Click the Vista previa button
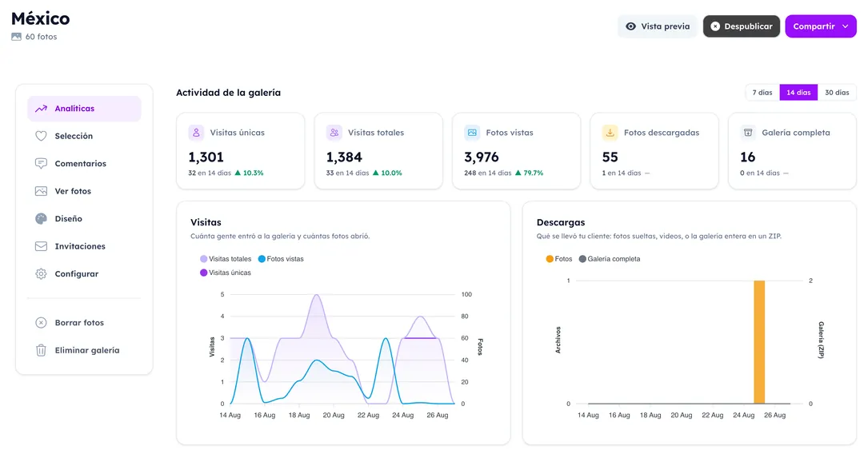 657,26
